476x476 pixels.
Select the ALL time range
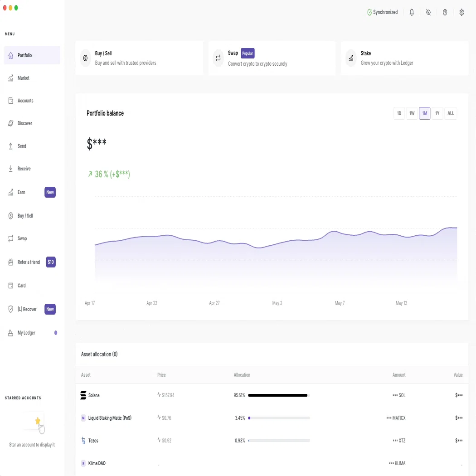pos(451,113)
